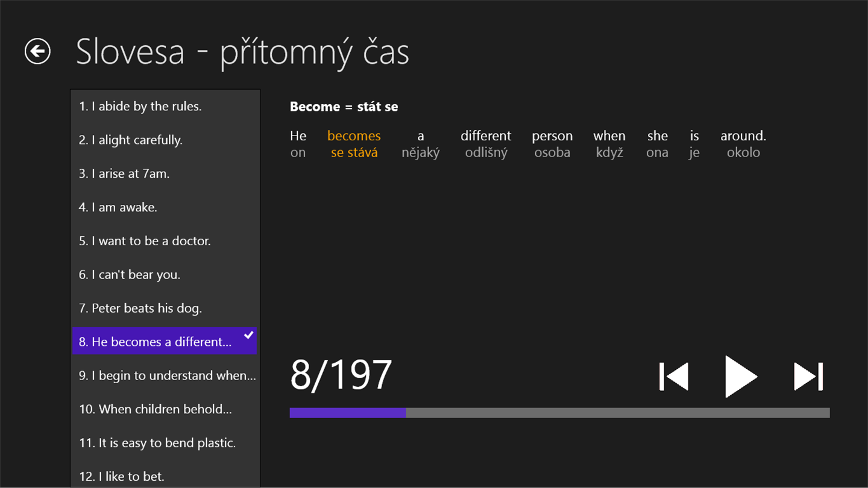The width and height of the screenshot is (868, 488).
Task: Play the current sentence audio
Action: (x=741, y=377)
